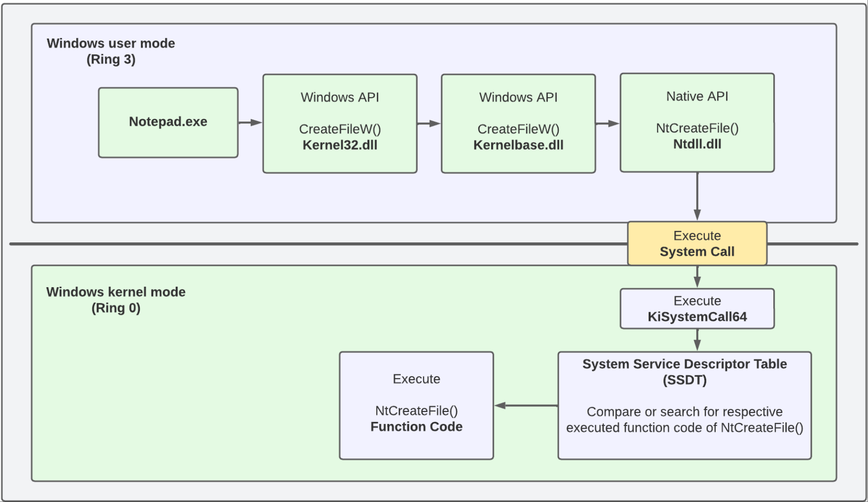Click the left-pointing arrow from SSDT box
Screen dimensions: 868x502
point(526,406)
